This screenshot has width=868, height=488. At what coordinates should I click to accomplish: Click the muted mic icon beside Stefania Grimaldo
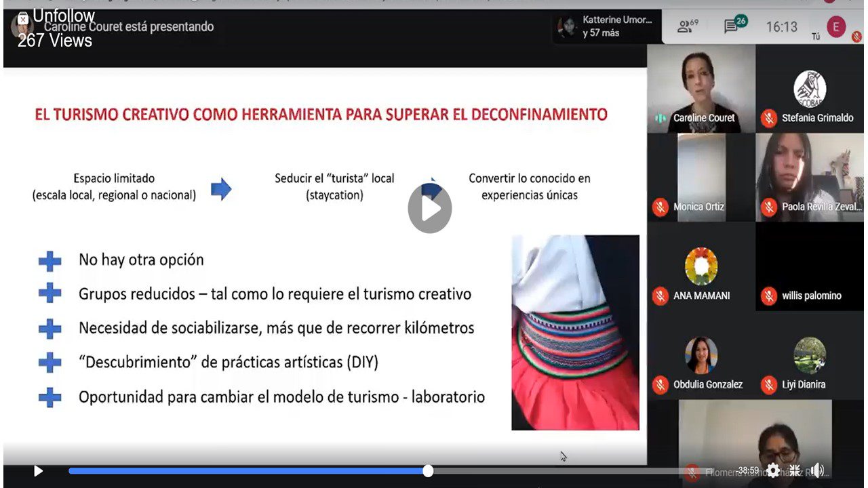(768, 118)
